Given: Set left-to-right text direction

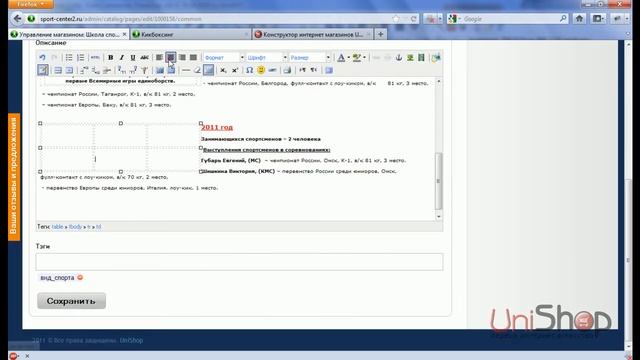Looking at the screenshot, I should tap(302, 70).
